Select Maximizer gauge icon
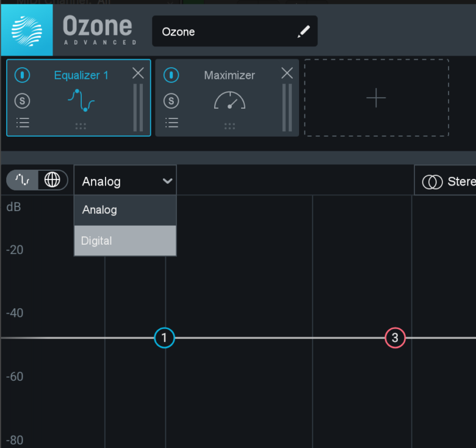Screen dimensions: 476x448 click(230, 100)
